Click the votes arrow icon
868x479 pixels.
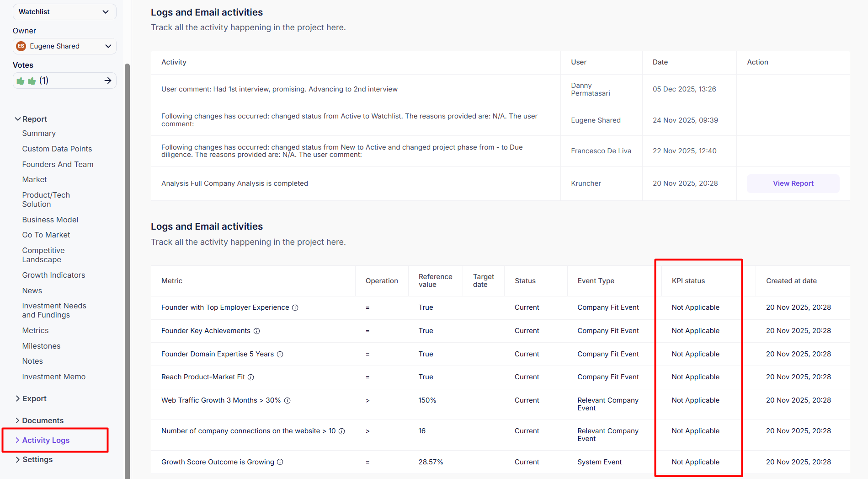tap(108, 81)
